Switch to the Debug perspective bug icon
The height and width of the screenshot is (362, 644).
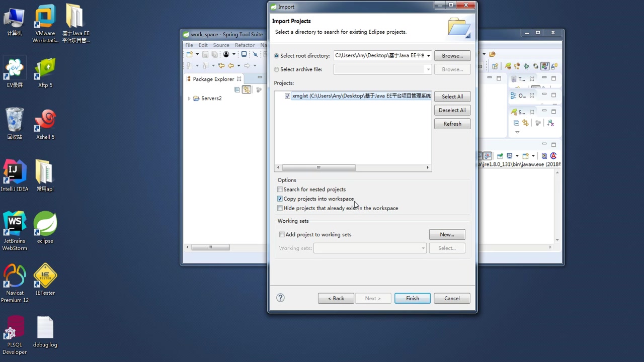pos(527,66)
